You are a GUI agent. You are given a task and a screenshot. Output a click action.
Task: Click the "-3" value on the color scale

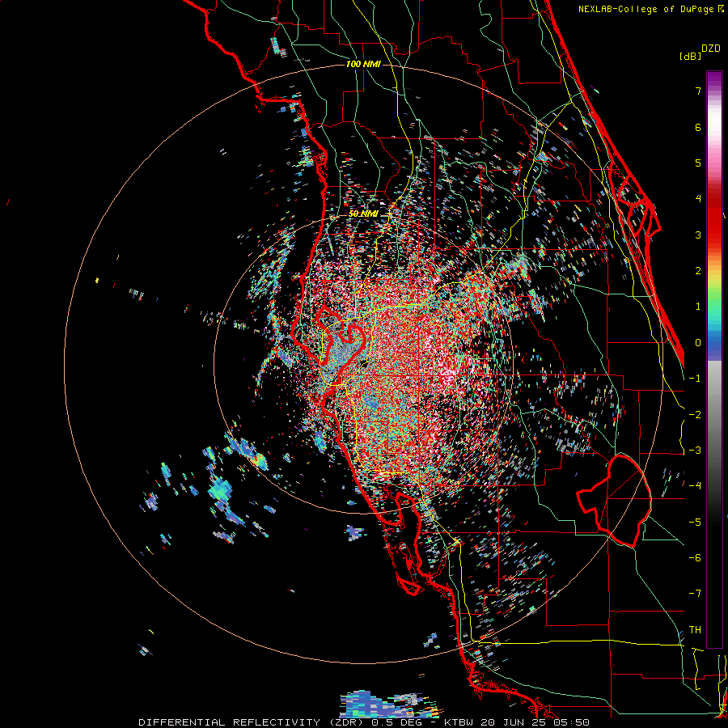[695, 450]
